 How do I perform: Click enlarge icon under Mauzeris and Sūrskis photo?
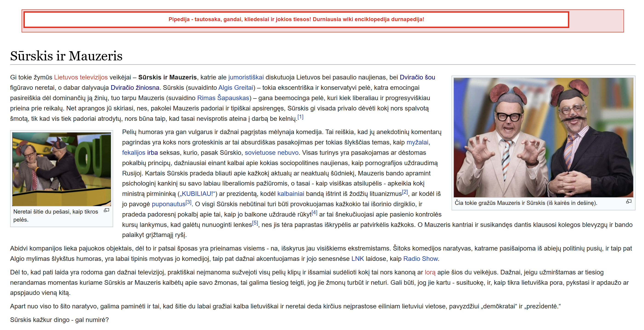(629, 201)
